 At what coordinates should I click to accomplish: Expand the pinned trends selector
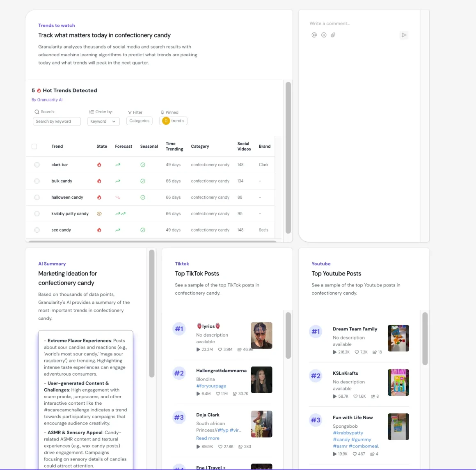(x=173, y=121)
